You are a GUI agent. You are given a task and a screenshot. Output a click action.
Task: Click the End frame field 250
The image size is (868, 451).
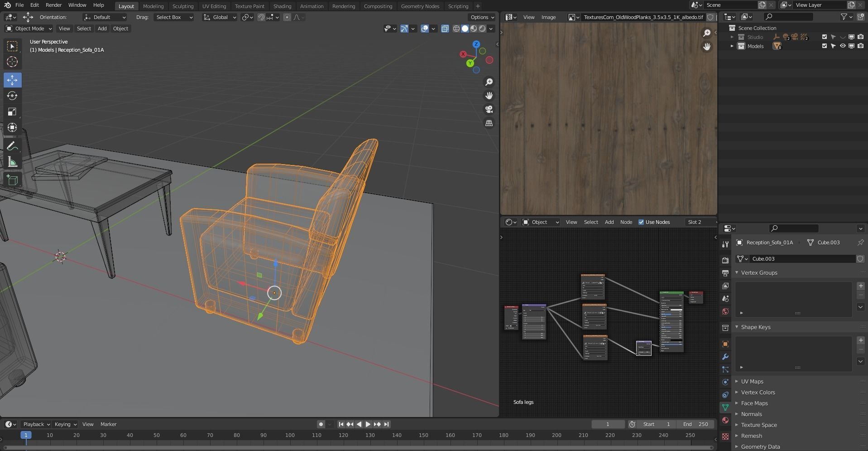[695, 424]
